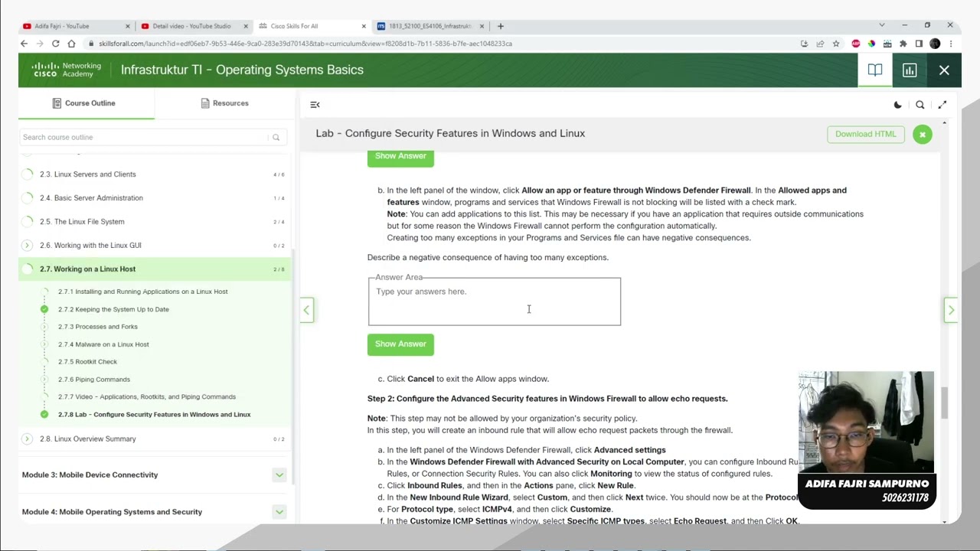This screenshot has width=980, height=551.
Task: Click the Download HTML button
Action: pyautogui.click(x=865, y=135)
